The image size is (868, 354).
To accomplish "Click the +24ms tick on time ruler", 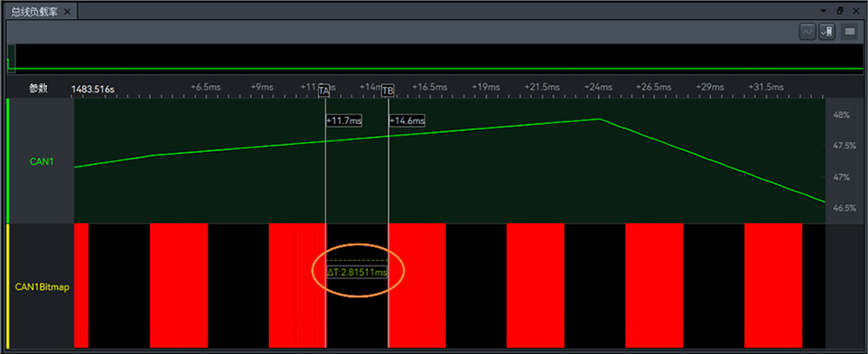I will (x=598, y=88).
